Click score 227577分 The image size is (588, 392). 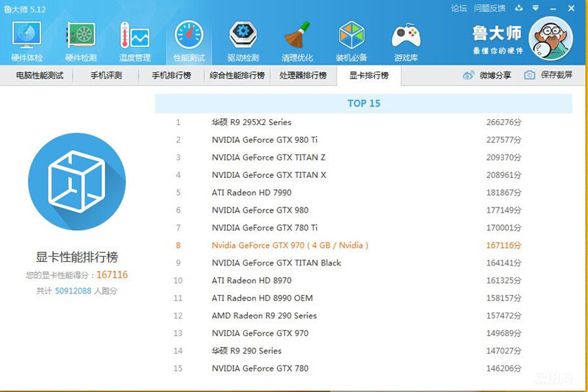[x=503, y=140]
